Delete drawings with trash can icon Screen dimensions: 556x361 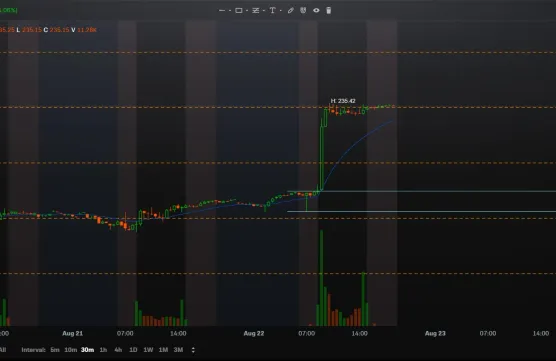coord(329,11)
